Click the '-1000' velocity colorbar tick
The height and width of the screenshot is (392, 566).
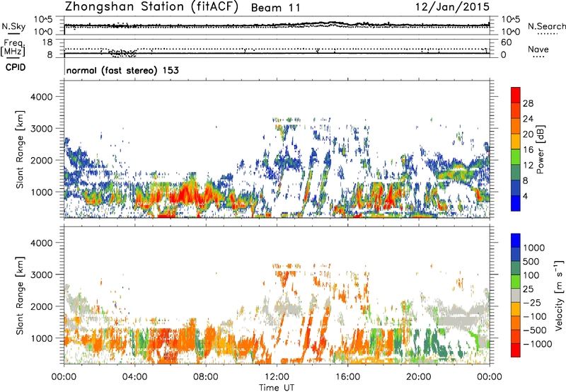tap(538, 344)
